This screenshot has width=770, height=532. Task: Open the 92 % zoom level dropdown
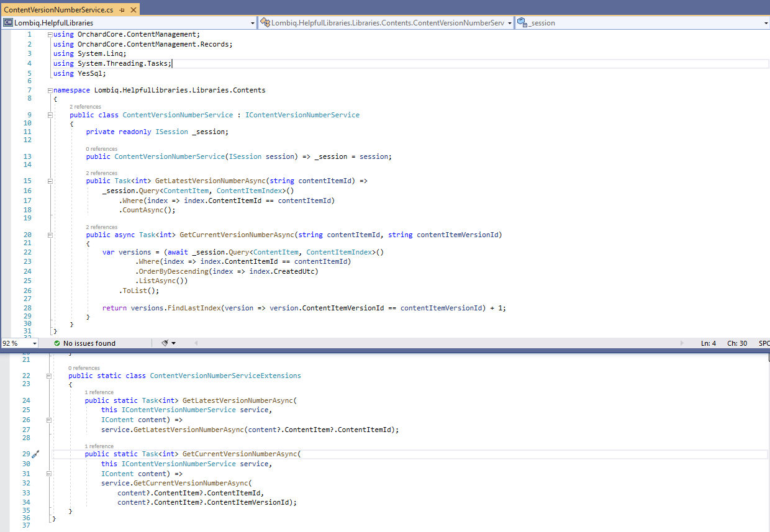pyautogui.click(x=34, y=343)
